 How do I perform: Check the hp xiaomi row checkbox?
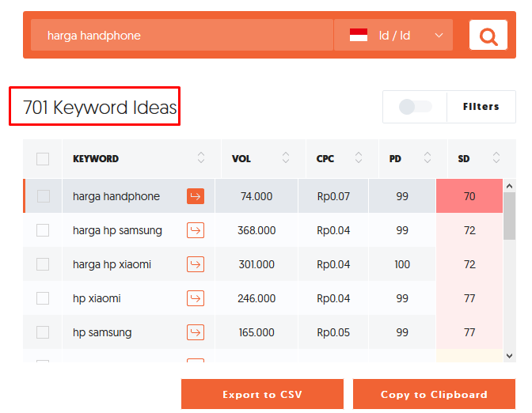pyautogui.click(x=43, y=298)
